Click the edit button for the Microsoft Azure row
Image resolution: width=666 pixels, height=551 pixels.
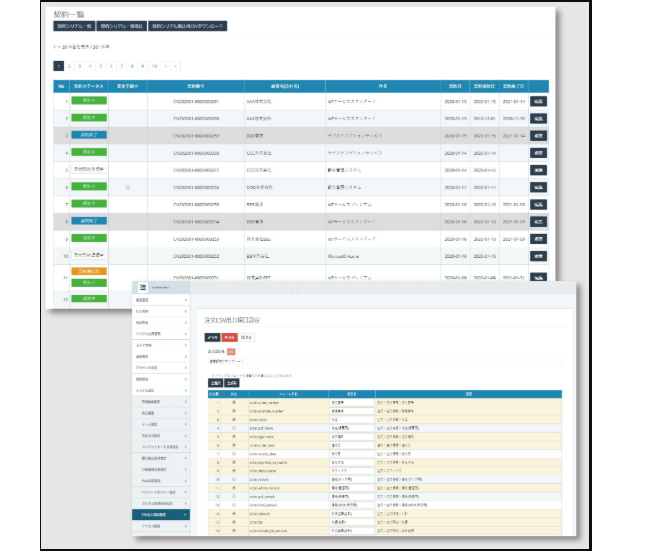(538, 255)
